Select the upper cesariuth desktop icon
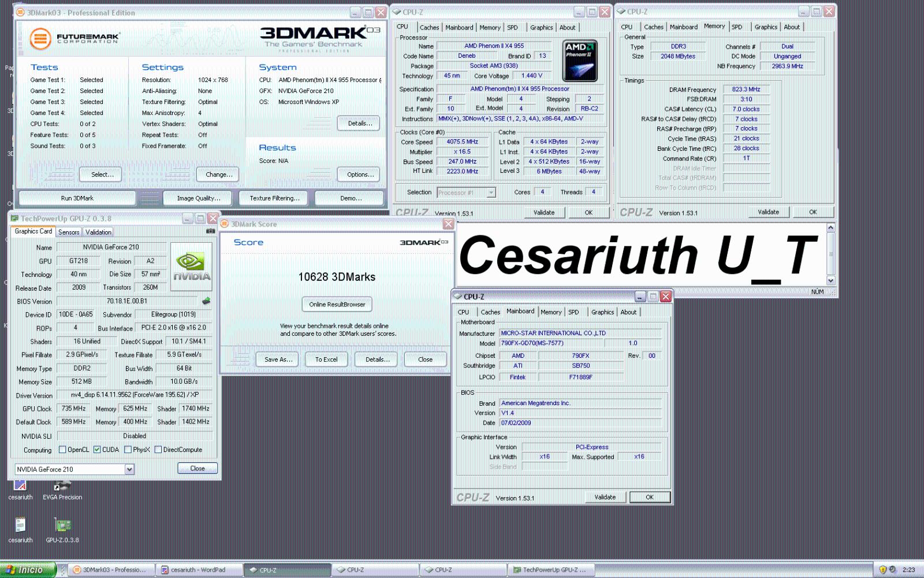The height and width of the screenshot is (578, 924). click(x=20, y=488)
